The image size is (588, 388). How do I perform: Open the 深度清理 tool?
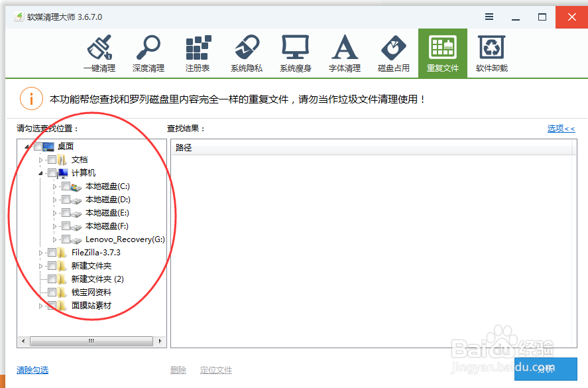148,52
